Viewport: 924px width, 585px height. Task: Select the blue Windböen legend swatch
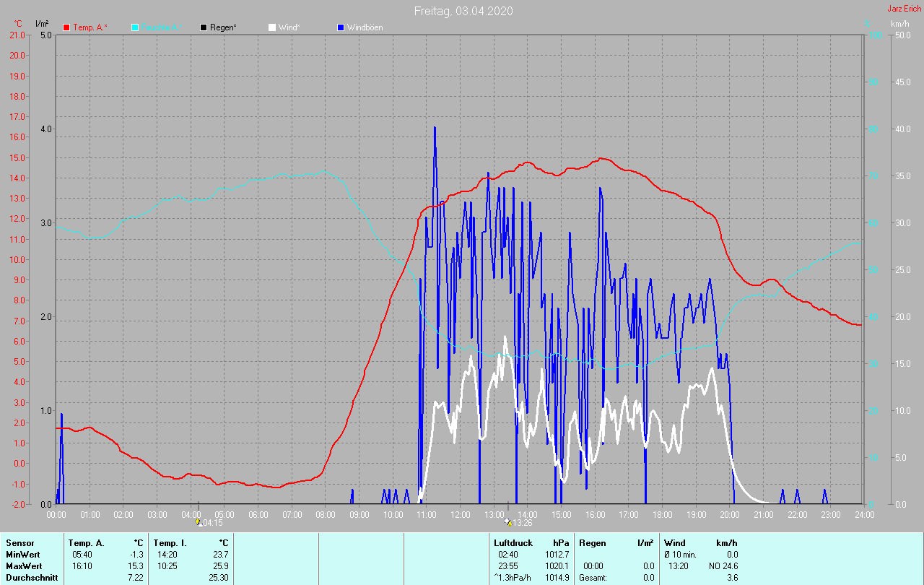(x=341, y=27)
